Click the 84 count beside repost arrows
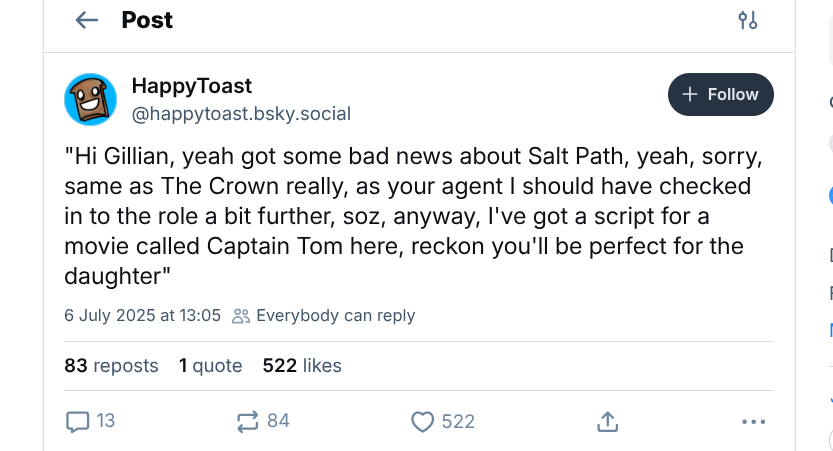The image size is (833, 451). pos(279,421)
